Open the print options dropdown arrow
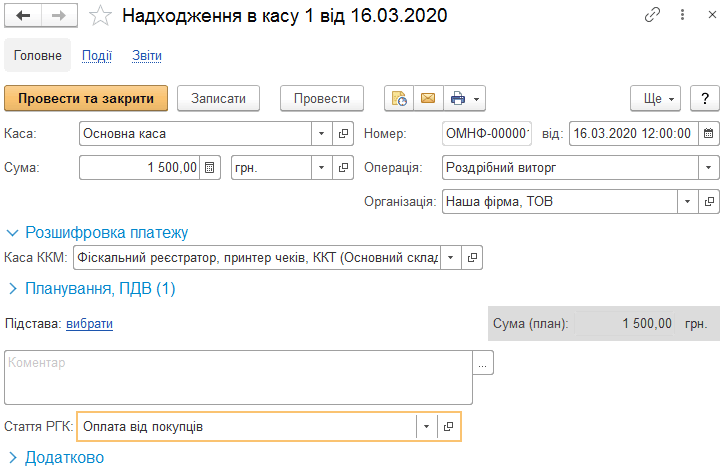724x468 pixels. [477, 99]
